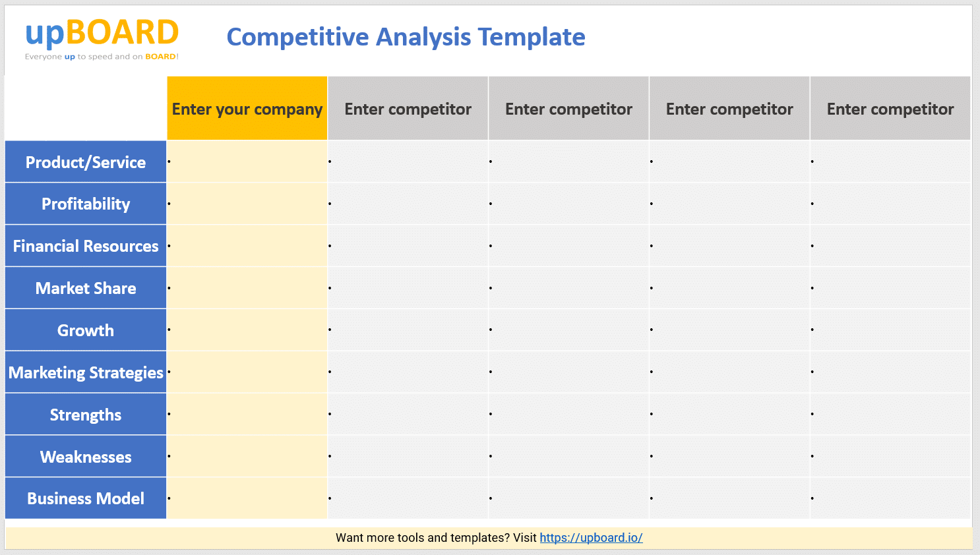This screenshot has width=980, height=555.
Task: Click the upBOARD logo
Action: [102, 38]
